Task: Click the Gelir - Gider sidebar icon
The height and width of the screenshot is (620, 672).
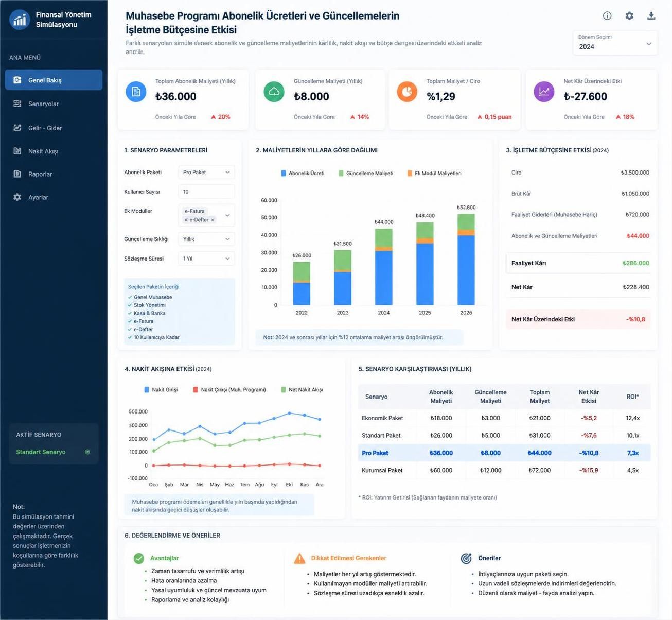Action: (17, 128)
